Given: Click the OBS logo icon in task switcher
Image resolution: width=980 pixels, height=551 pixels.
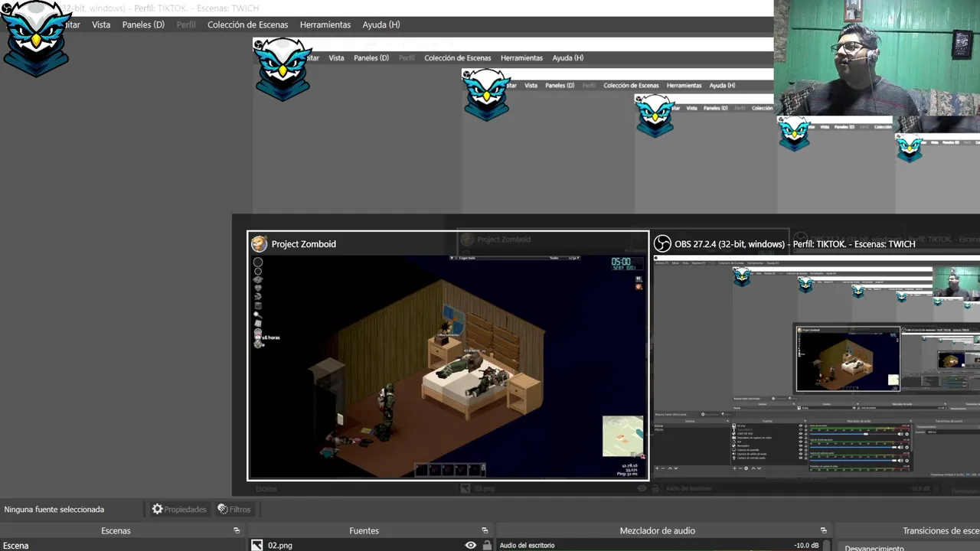Looking at the screenshot, I should pos(662,244).
